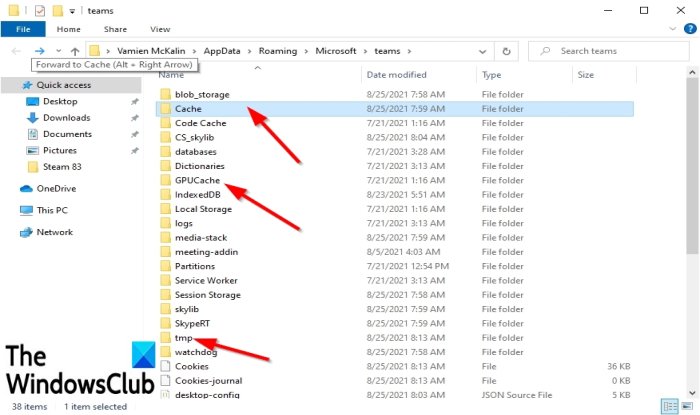
Task: Select OneDrive in navigation pane
Action: 56,189
